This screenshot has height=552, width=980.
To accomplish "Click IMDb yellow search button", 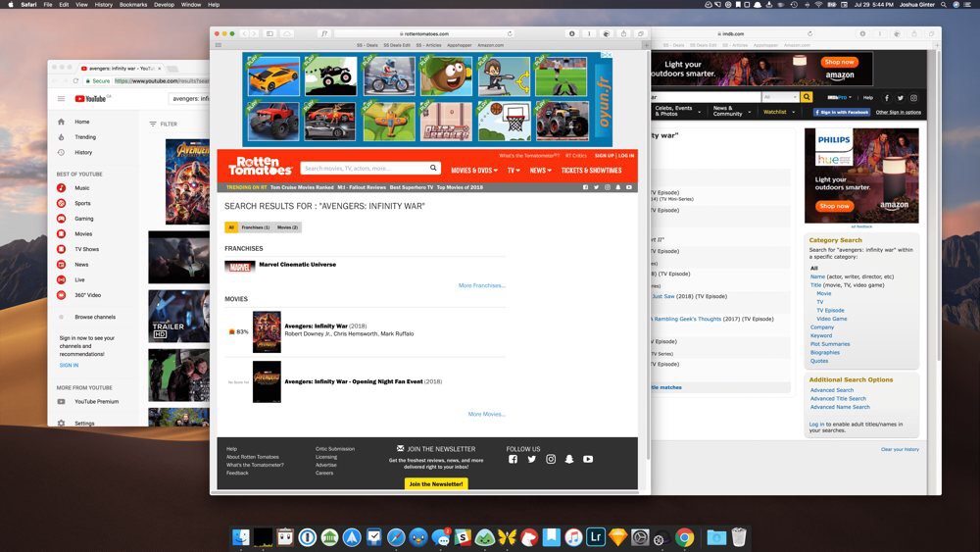I will pyautogui.click(x=807, y=97).
